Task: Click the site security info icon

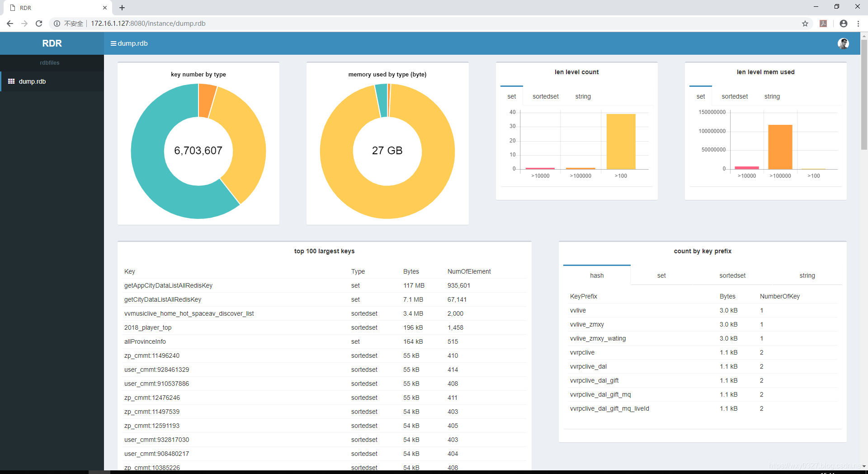Action: (57, 24)
